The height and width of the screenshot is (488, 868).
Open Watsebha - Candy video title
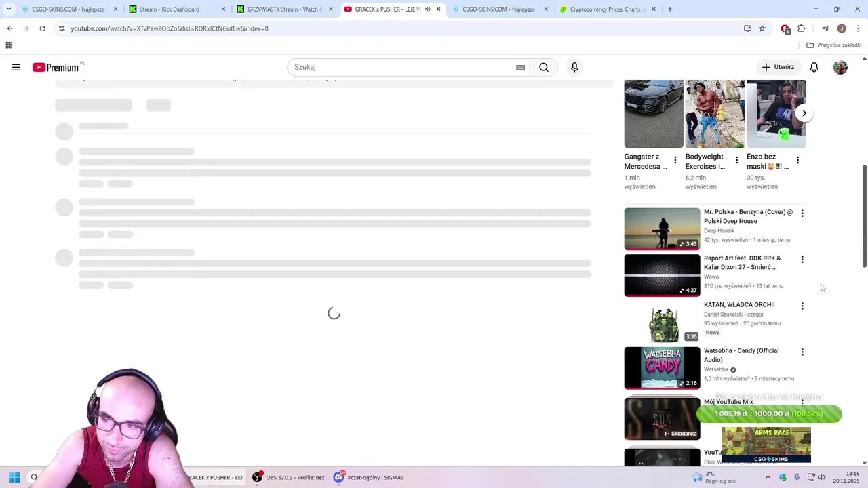[x=741, y=355]
